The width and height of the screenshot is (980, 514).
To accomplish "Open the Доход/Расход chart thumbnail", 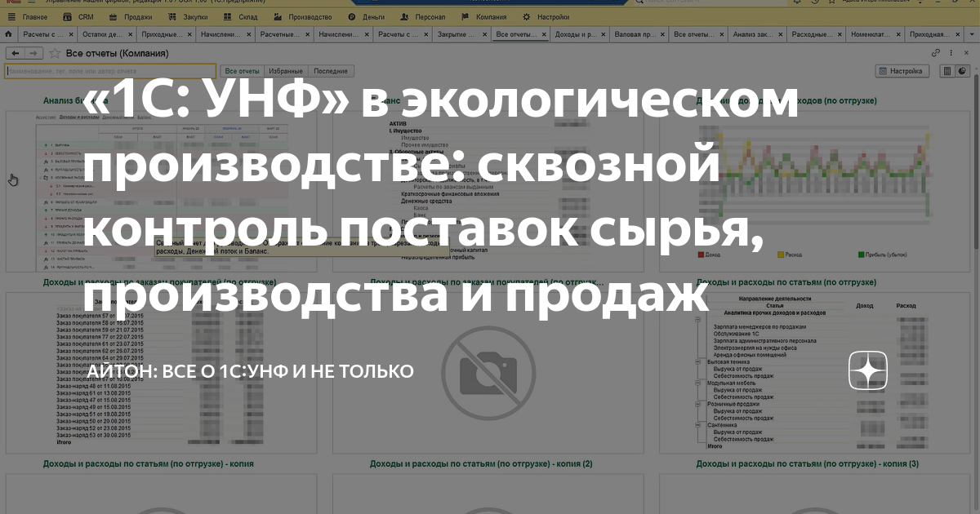I will (x=814, y=192).
